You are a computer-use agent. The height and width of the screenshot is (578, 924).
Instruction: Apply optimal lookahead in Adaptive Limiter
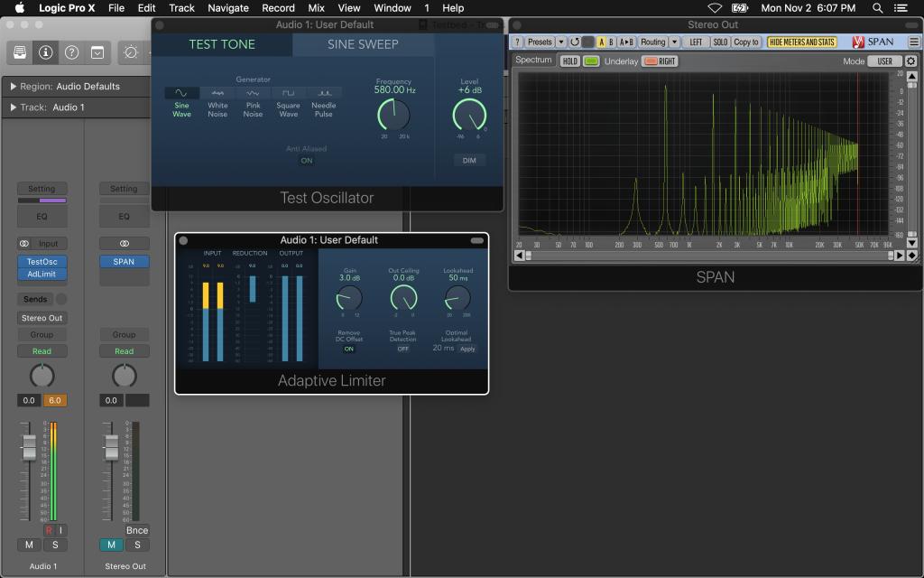coord(468,350)
